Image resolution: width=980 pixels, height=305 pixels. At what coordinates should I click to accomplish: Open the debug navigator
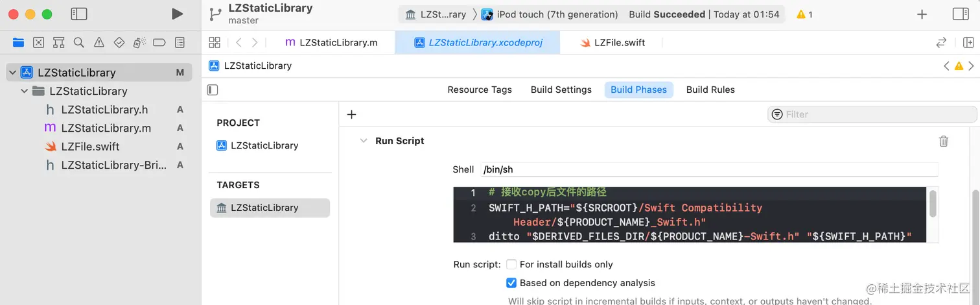139,43
